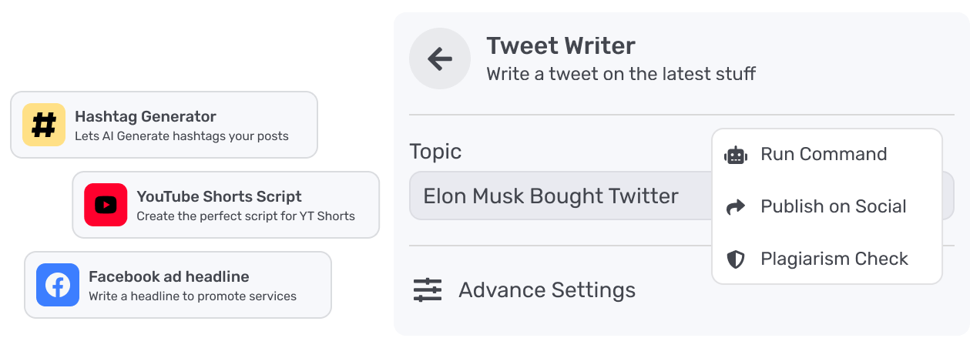
Task: Click the shield icon for Plagiarism Check
Action: click(736, 259)
